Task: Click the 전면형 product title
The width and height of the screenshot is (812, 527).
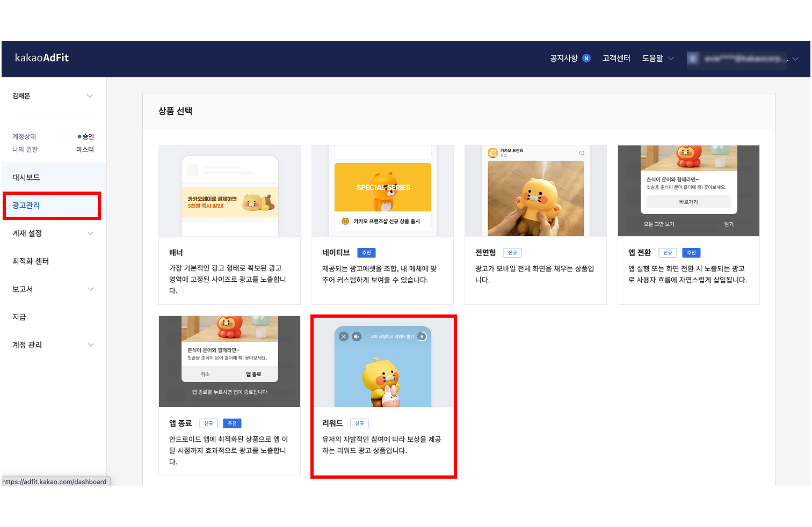Action: click(485, 252)
